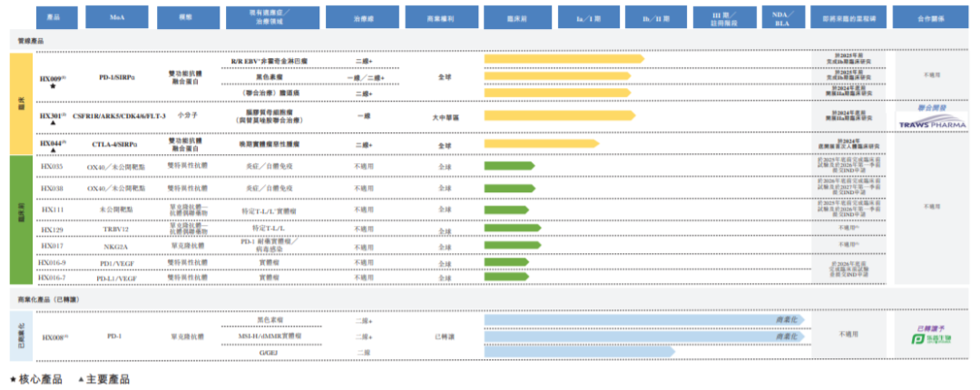Click the triangle marker under HX044
Image resolution: width=980 pixels, height=390 pixels.
click(x=54, y=151)
